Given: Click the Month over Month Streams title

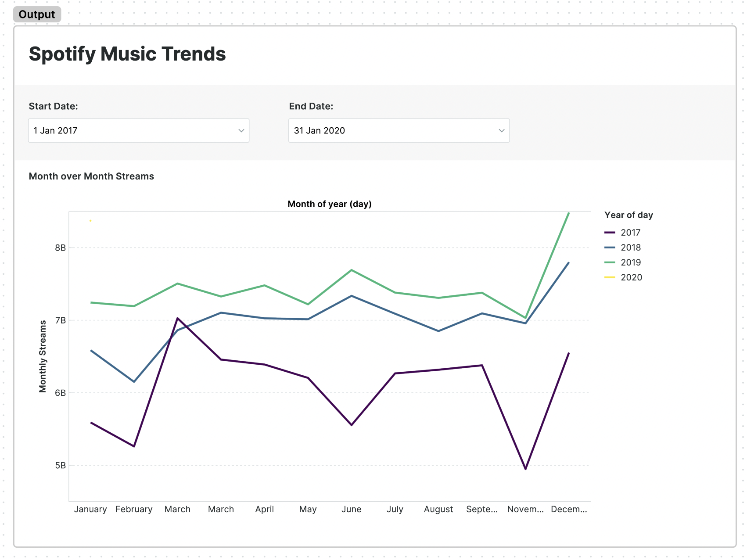Looking at the screenshot, I should coord(91,176).
